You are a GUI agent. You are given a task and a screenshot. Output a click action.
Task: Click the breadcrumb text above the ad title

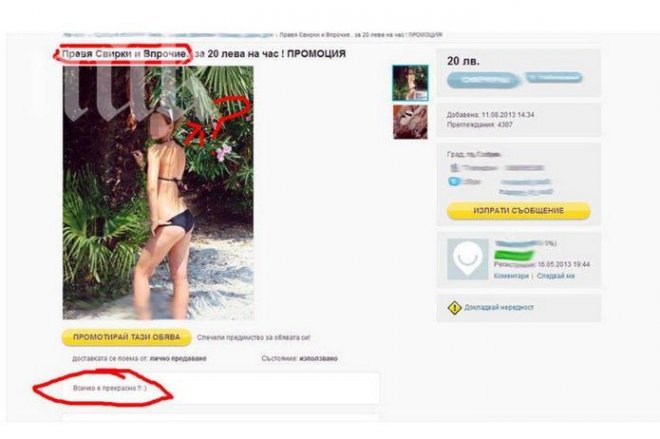point(253,35)
